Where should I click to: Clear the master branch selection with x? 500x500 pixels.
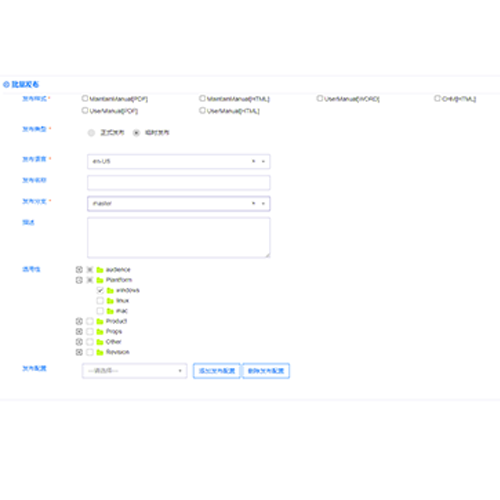pyautogui.click(x=253, y=203)
